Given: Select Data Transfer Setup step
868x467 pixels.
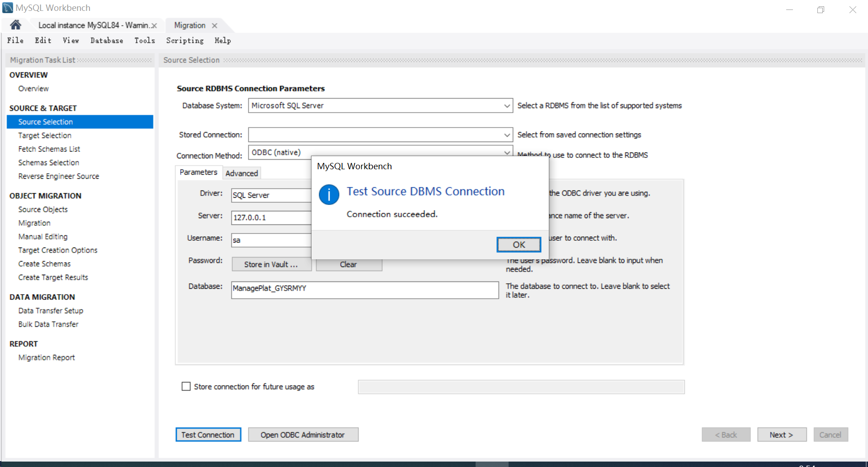Looking at the screenshot, I should coord(51,311).
